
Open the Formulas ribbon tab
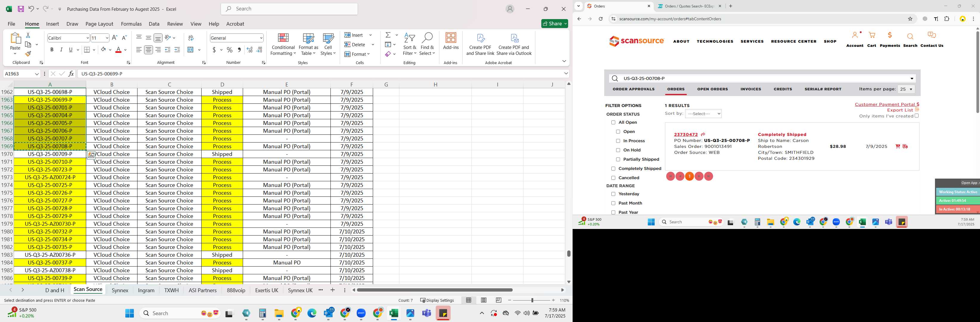tap(131, 24)
